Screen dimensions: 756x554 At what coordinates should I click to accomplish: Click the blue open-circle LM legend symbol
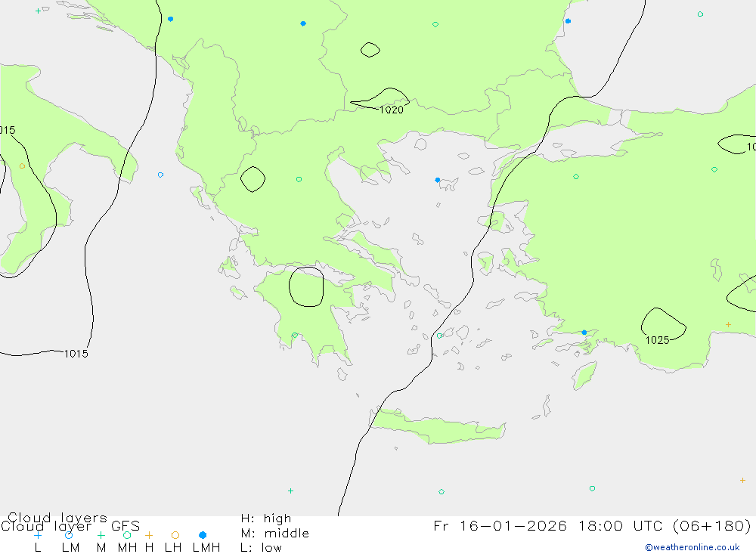pyautogui.click(x=69, y=535)
